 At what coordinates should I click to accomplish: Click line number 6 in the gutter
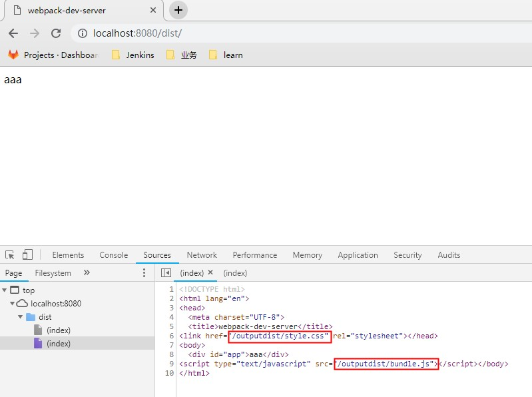tap(171, 336)
